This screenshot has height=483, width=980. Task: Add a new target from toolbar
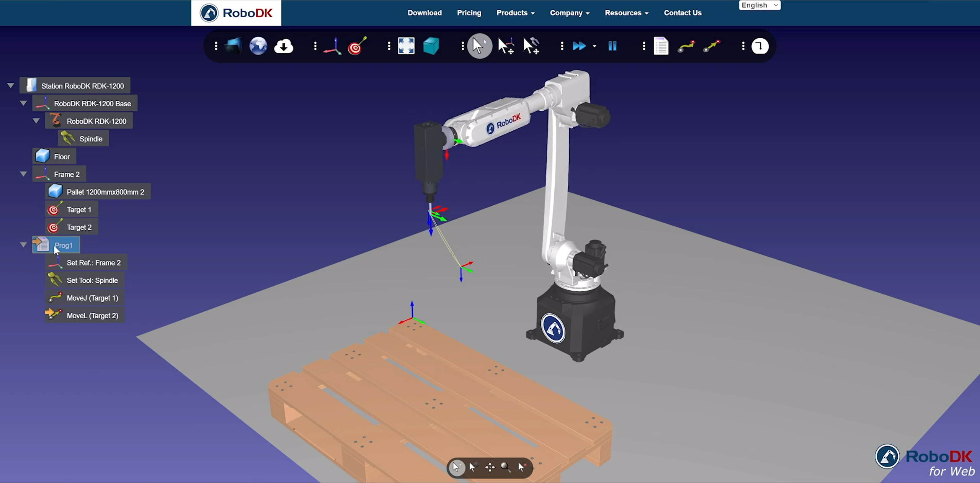pyautogui.click(x=357, y=46)
